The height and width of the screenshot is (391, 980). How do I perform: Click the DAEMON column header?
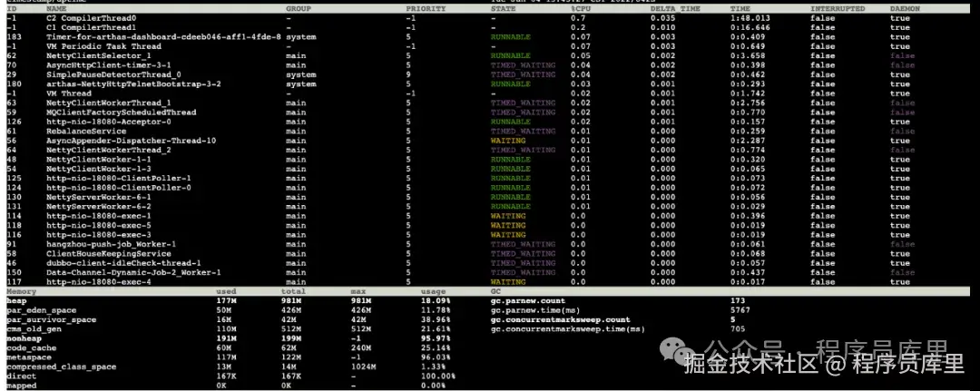pos(905,9)
